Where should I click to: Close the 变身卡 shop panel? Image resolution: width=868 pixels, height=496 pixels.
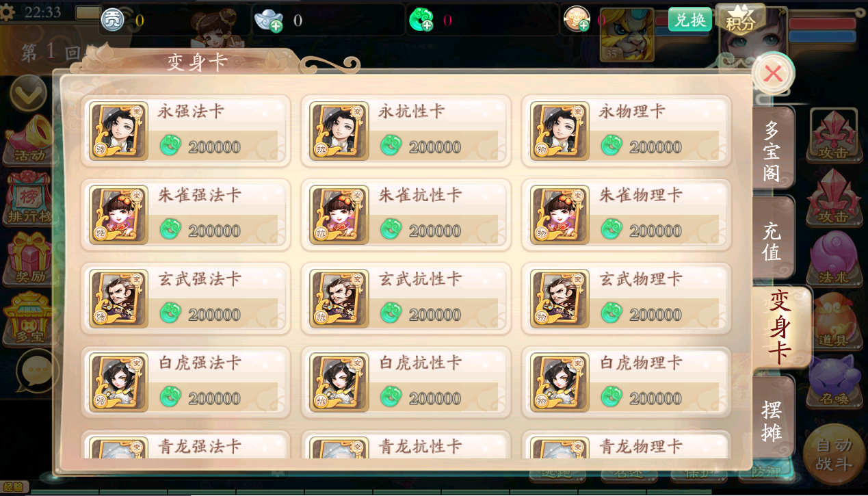tap(774, 73)
